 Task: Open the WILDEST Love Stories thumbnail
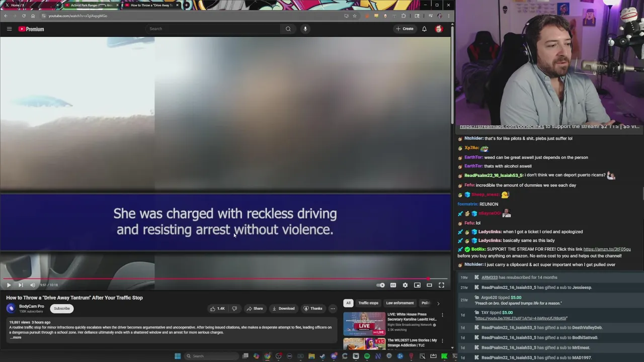[364, 344]
